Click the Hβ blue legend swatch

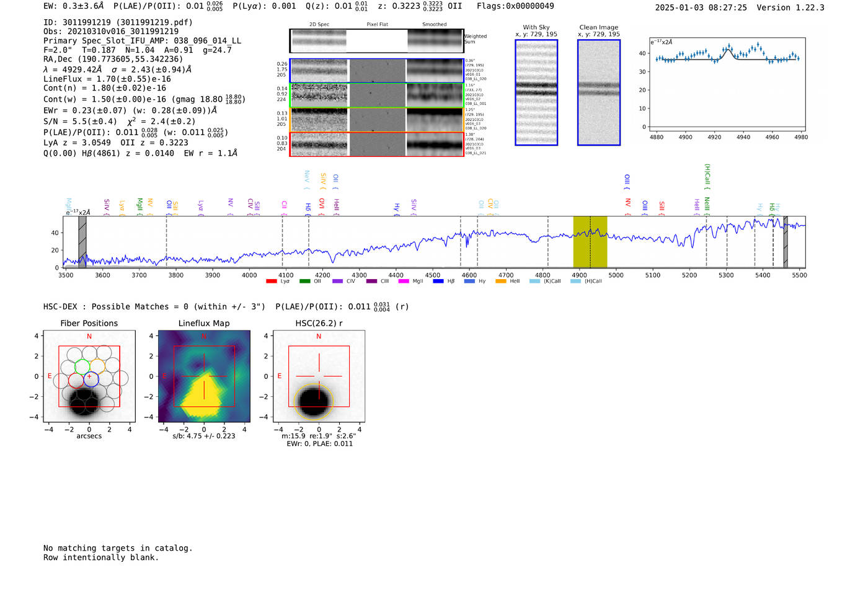pos(438,282)
